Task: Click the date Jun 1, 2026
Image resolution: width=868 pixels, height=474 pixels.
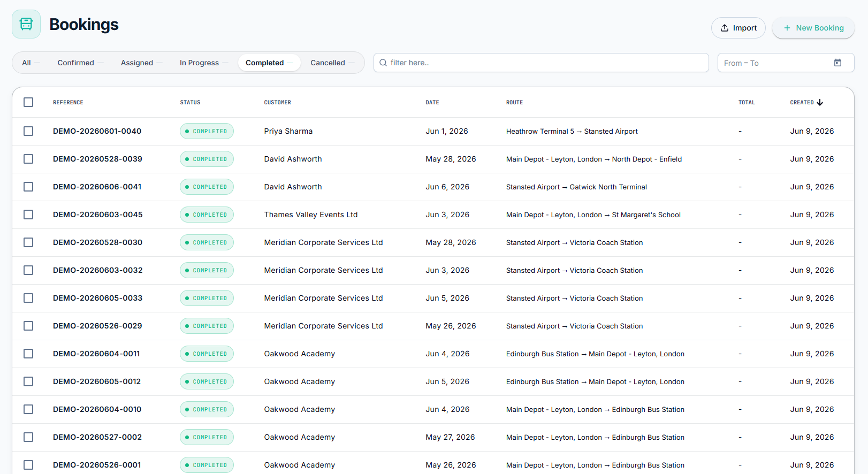Action: pos(446,131)
